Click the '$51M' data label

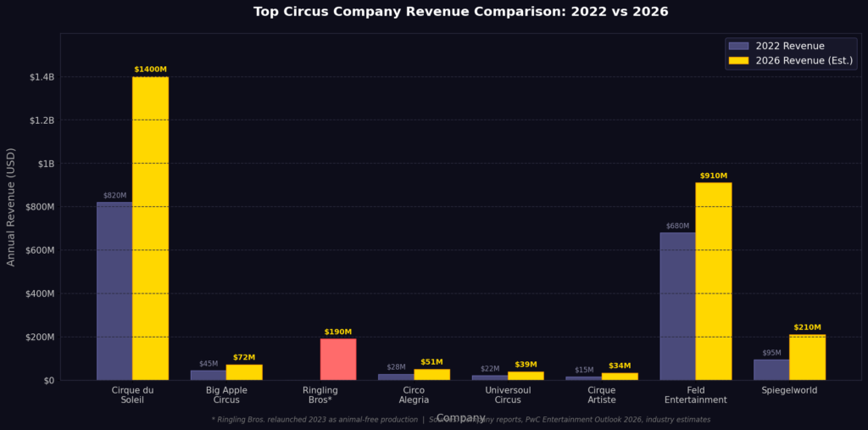click(x=431, y=362)
